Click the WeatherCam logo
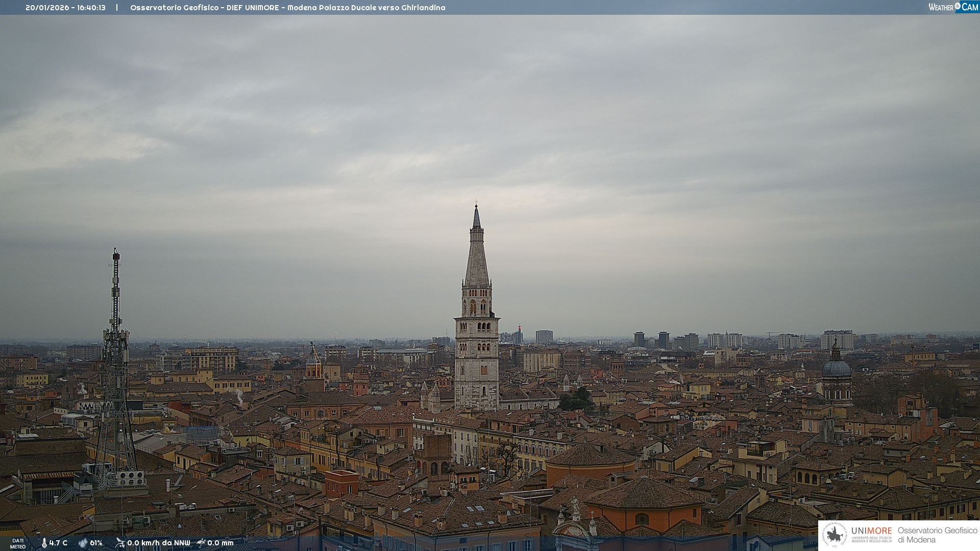Screen dimensions: 980x551 point(953,7)
